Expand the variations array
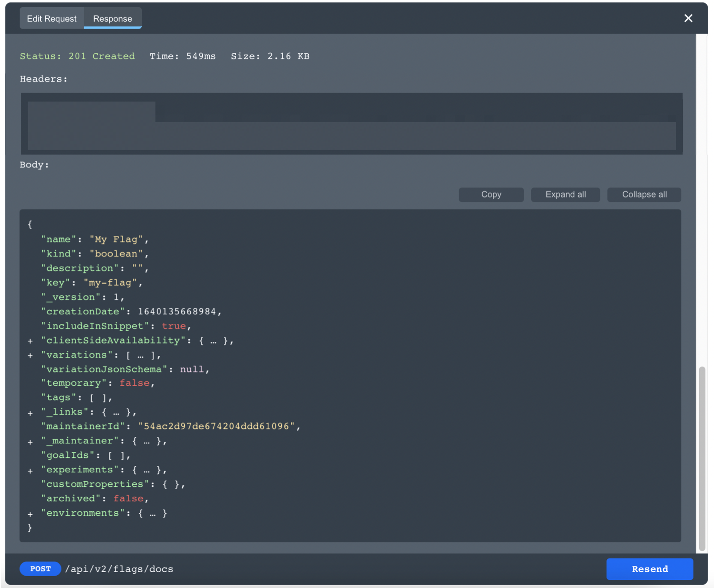The image size is (714, 588). (30, 355)
